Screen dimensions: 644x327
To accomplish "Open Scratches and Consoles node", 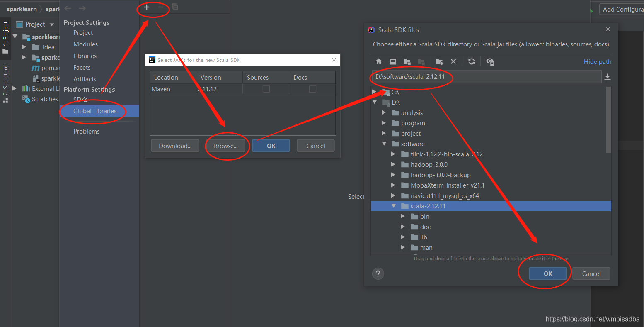I will coord(40,99).
